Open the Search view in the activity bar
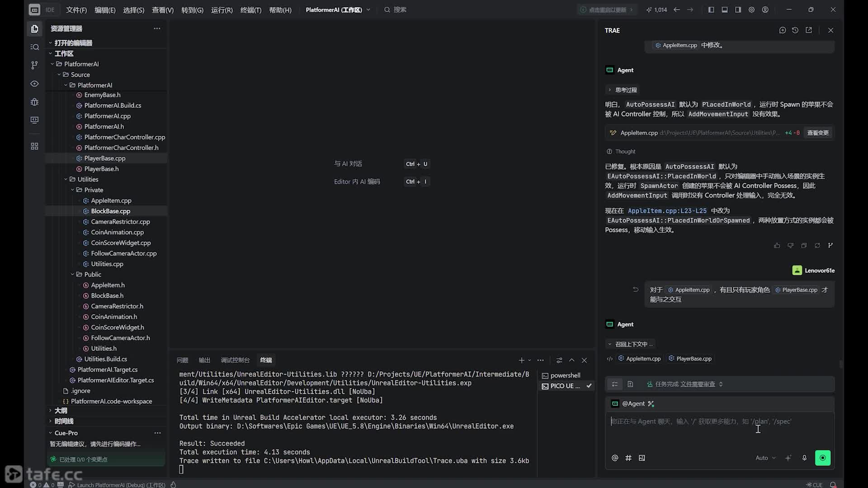The width and height of the screenshot is (868, 488). click(x=34, y=47)
